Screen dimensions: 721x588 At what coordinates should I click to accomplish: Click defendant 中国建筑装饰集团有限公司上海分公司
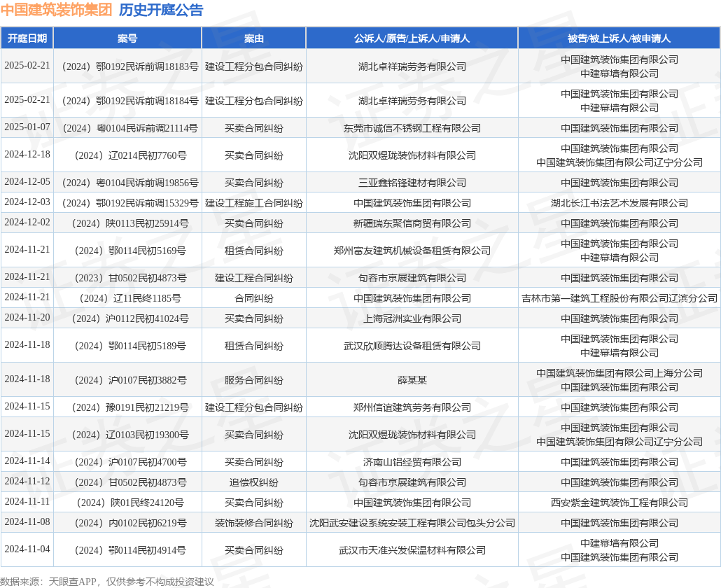coord(619,373)
